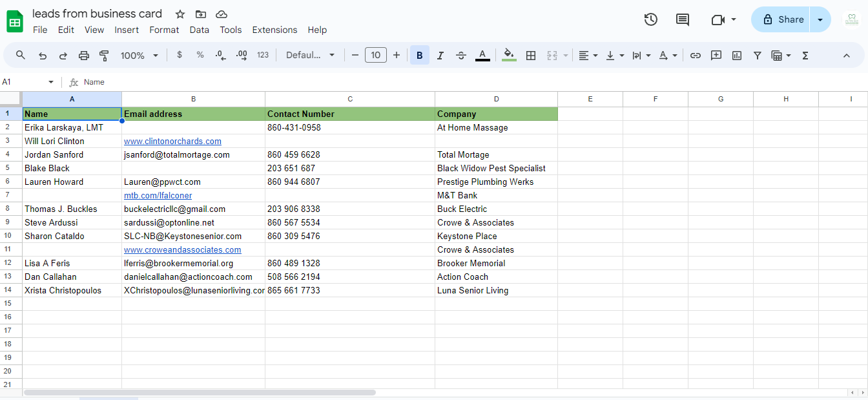868x400 pixels.
Task: Insert a link with chain icon
Action: point(696,56)
